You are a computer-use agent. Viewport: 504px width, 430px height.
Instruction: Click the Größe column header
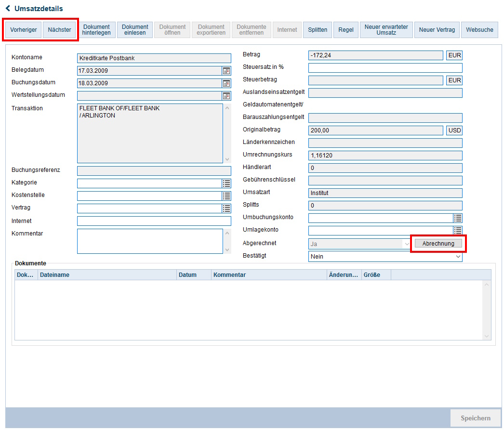376,275
